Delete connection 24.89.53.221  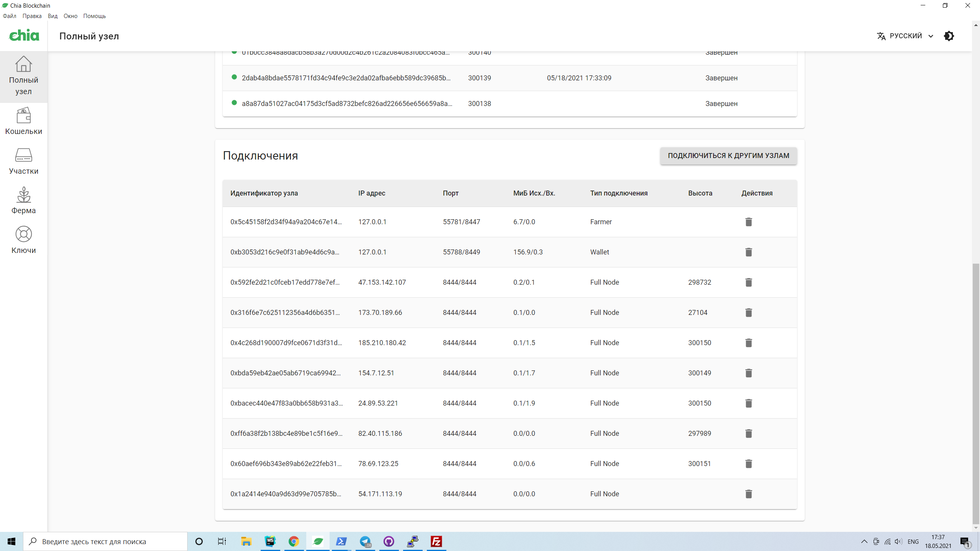tap(749, 403)
